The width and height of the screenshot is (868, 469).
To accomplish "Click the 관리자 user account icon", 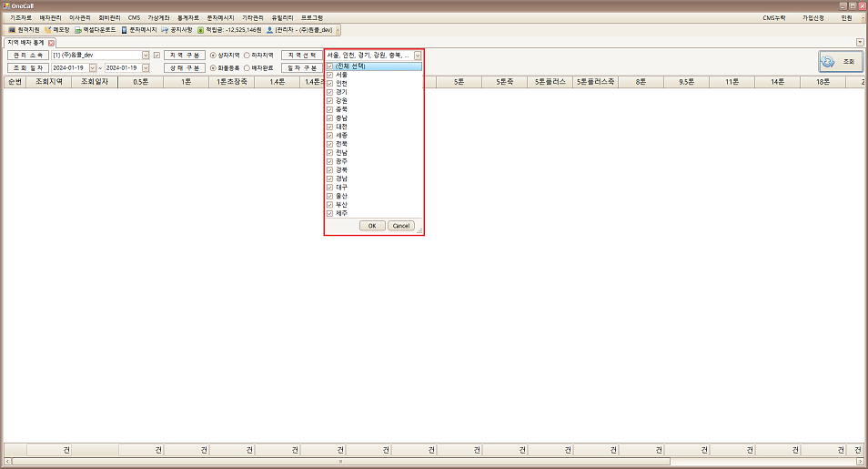I will (x=269, y=30).
